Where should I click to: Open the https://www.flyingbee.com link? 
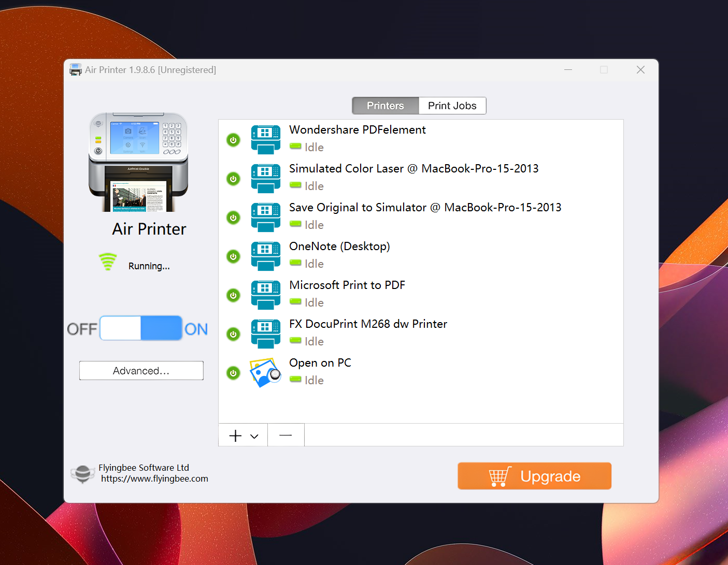click(154, 479)
